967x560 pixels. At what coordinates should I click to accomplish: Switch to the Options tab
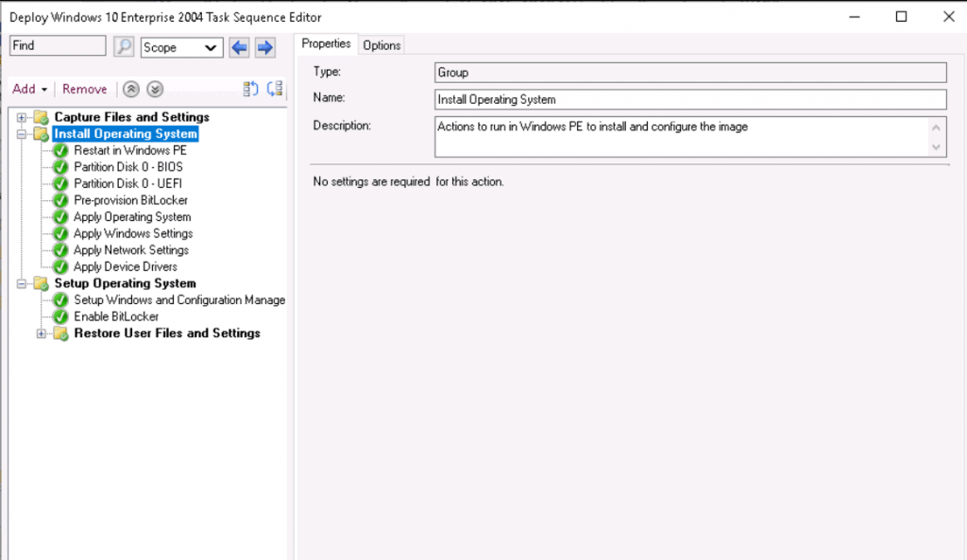382,45
